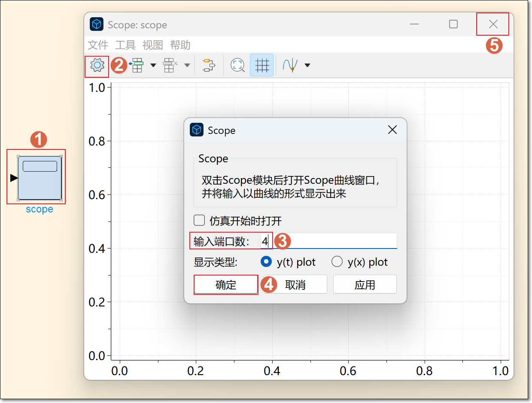Click the remove cursor table icon
This screenshot has height=403, width=532.
(x=170, y=65)
